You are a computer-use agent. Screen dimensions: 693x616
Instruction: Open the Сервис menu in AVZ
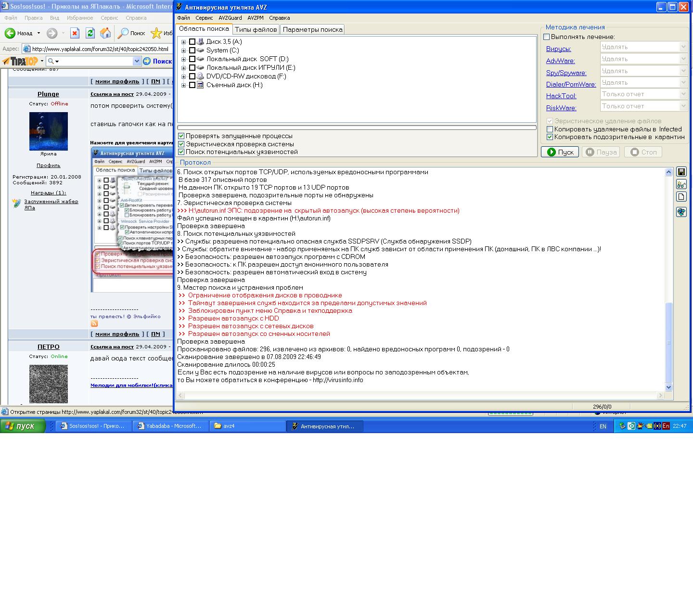(x=204, y=18)
